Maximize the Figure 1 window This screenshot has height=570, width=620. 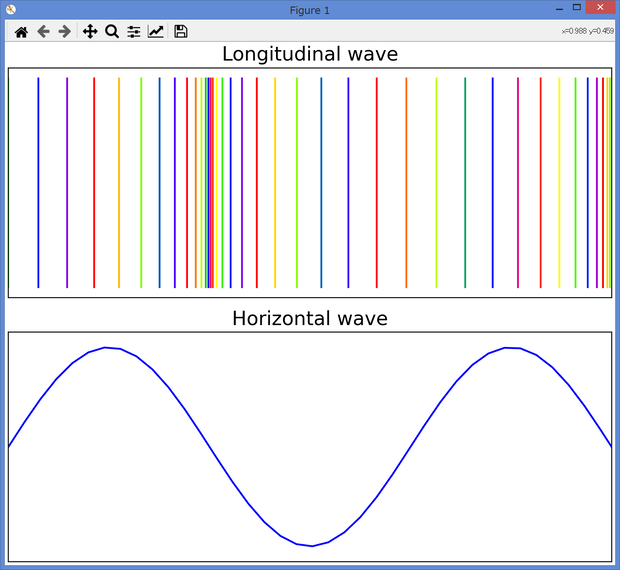[x=577, y=8]
